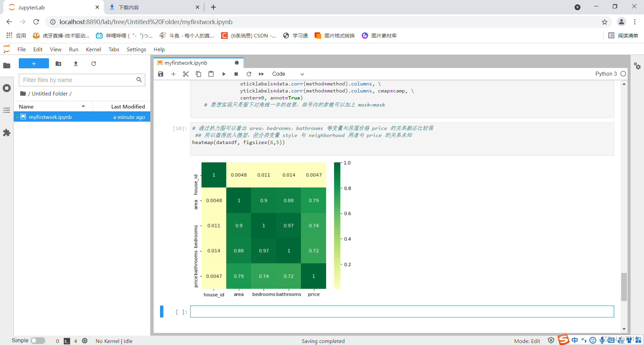This screenshot has width=644, height=345.
Task: Toggle the Simple interface mode switch
Action: pos(38,341)
